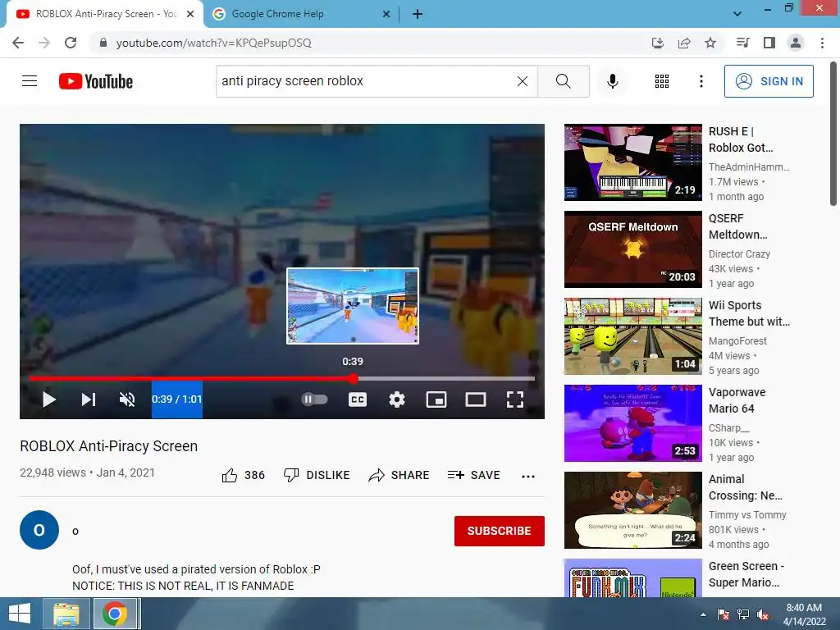
Task: Click muted volume tray icon
Action: [x=763, y=614]
